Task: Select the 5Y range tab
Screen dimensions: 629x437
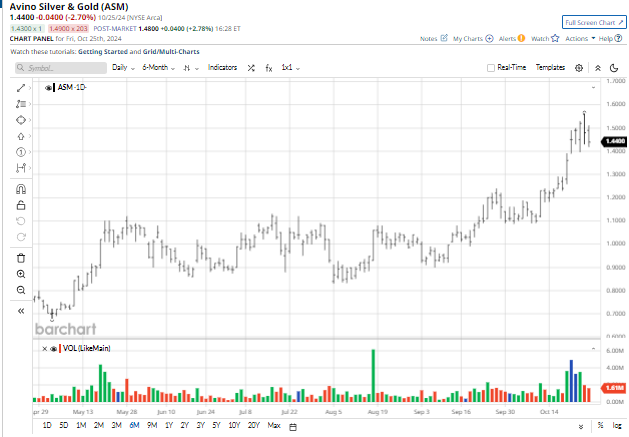Action: [216, 425]
